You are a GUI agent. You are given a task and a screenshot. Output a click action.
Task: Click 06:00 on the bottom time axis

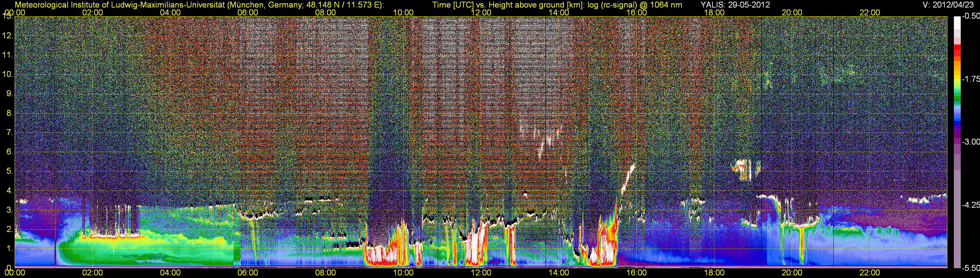248,273
